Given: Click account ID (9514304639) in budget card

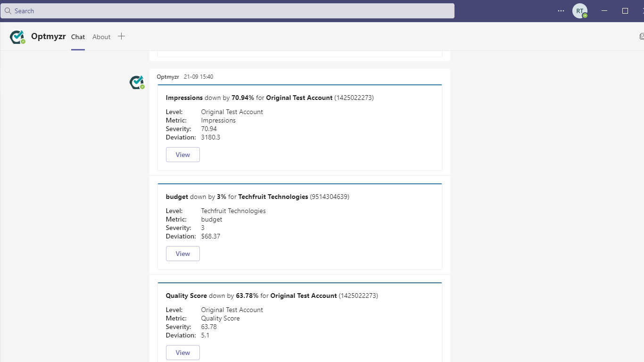Looking at the screenshot, I should (330, 197).
